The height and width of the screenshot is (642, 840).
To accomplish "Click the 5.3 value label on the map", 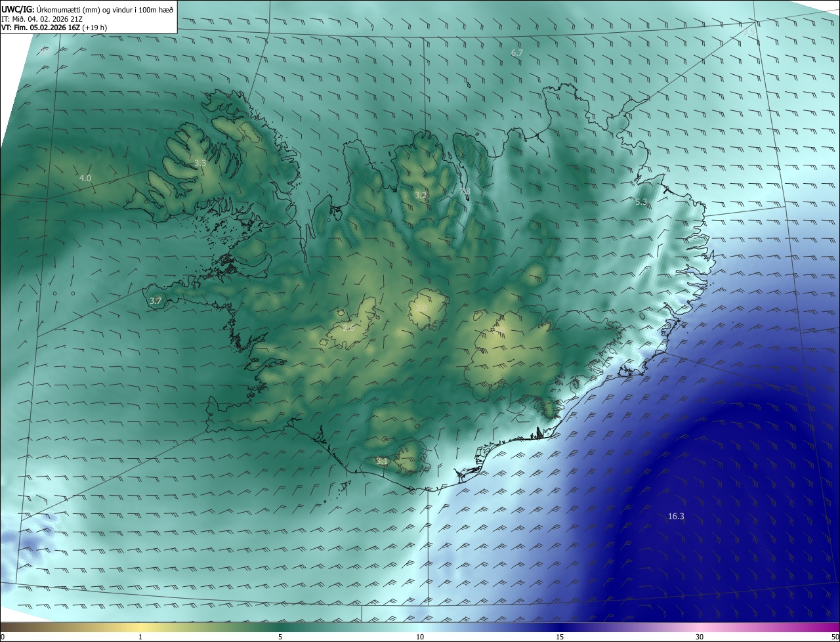I will [641, 202].
